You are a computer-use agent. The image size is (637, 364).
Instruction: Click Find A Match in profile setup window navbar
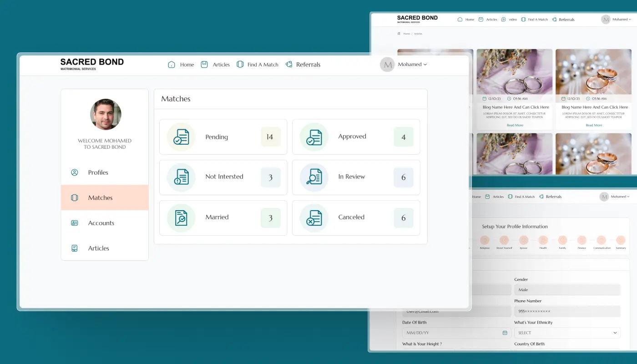click(x=521, y=197)
